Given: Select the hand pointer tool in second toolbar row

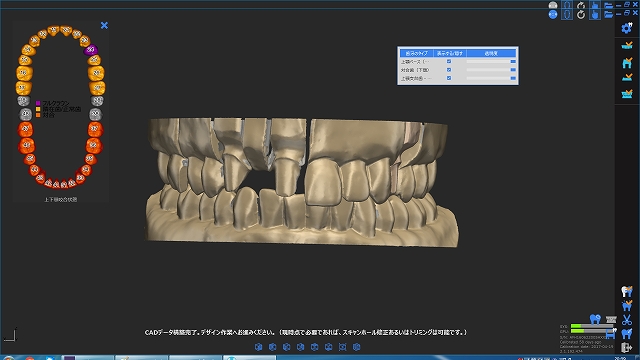Looking at the screenshot, I should (594, 15).
